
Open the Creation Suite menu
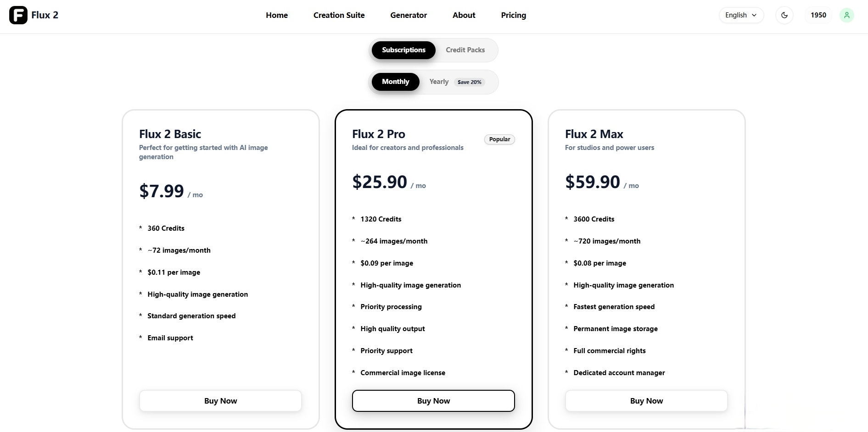(339, 15)
